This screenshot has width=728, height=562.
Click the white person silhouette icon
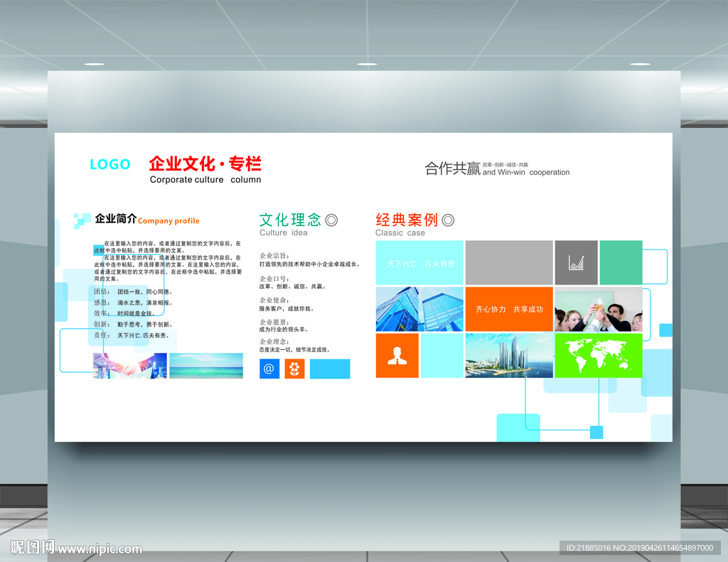click(397, 354)
